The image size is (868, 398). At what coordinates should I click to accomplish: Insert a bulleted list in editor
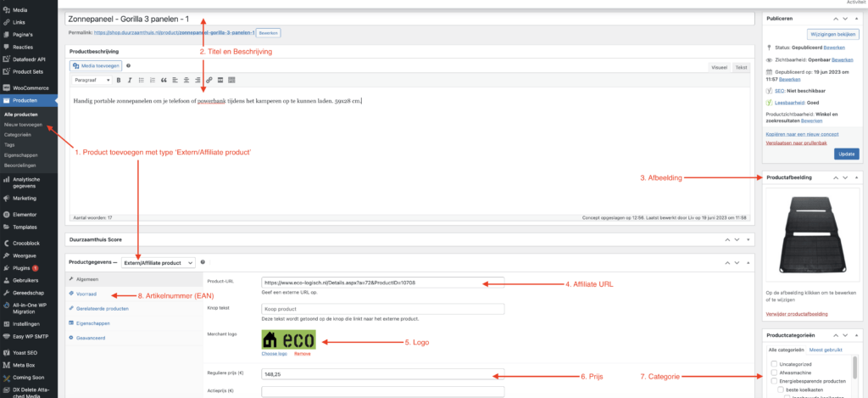click(x=142, y=81)
